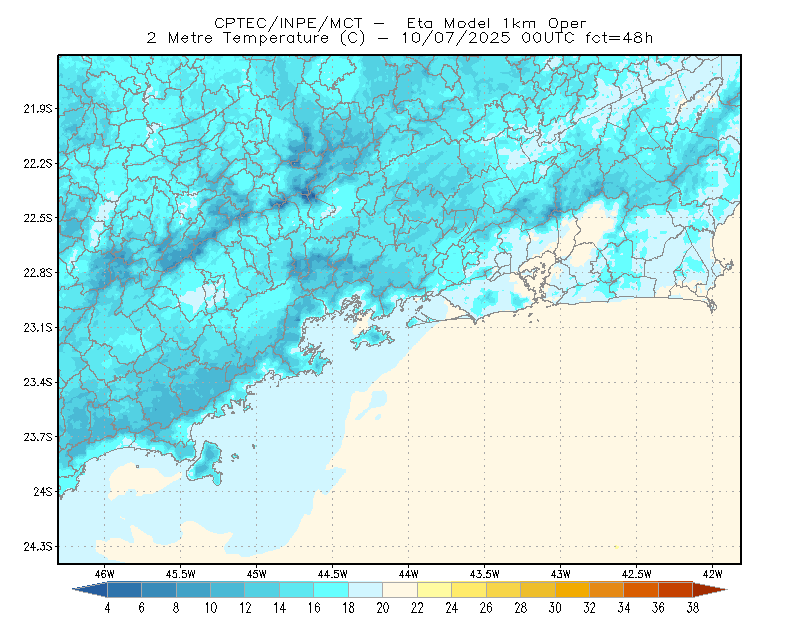
Task: Click Ilhabela island off the southwest coast
Action: coord(206,463)
